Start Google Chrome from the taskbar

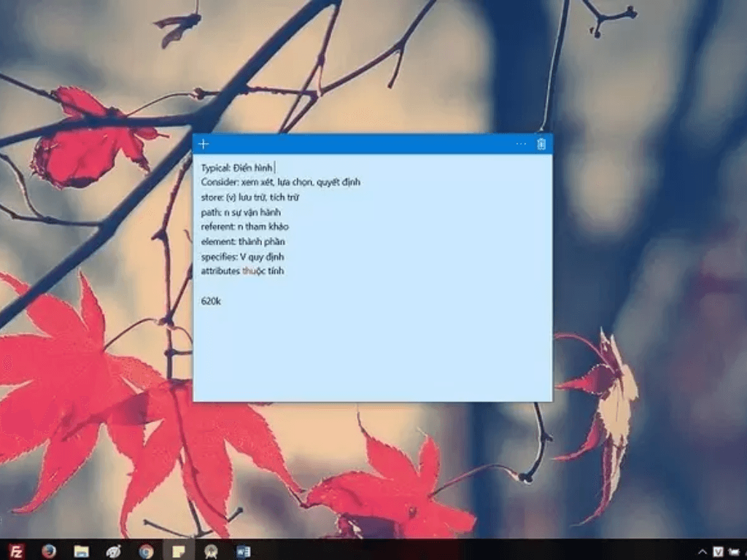(x=145, y=551)
